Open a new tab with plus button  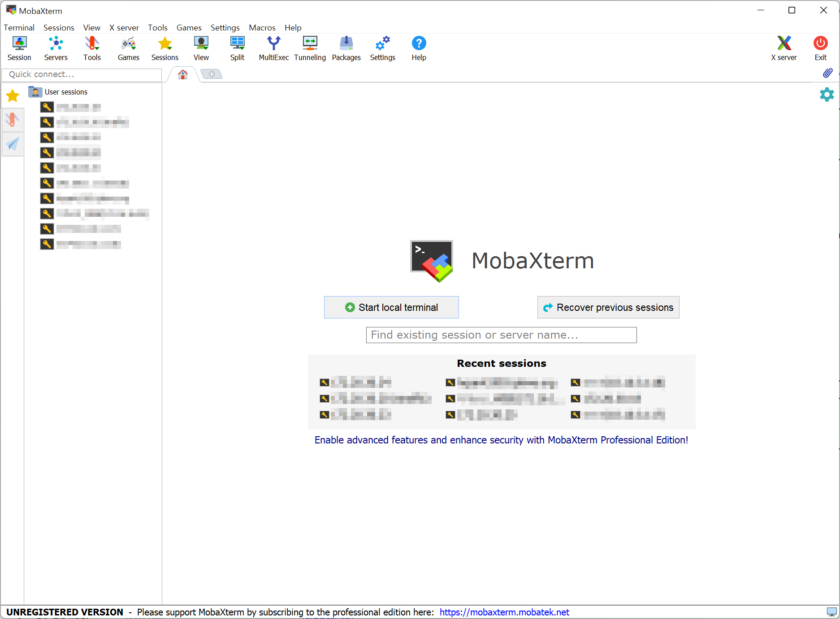[x=212, y=74]
